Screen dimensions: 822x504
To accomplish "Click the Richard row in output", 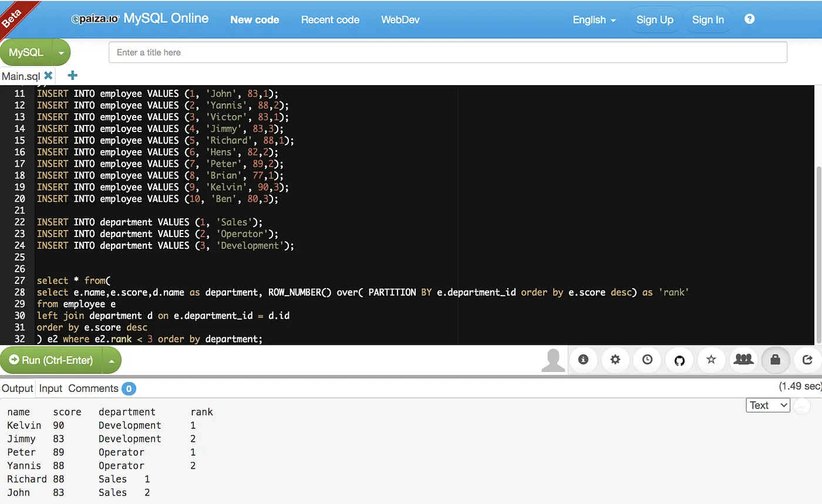I will pos(78,479).
